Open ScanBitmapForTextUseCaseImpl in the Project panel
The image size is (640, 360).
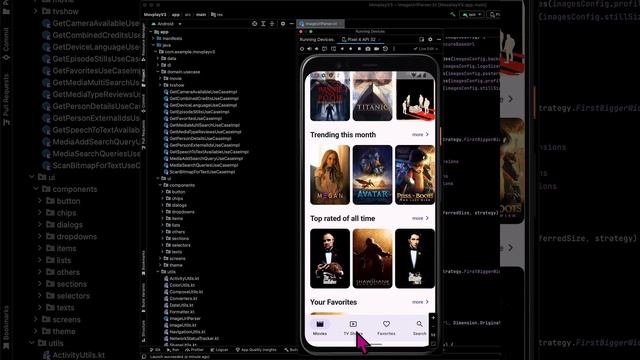(x=200, y=172)
